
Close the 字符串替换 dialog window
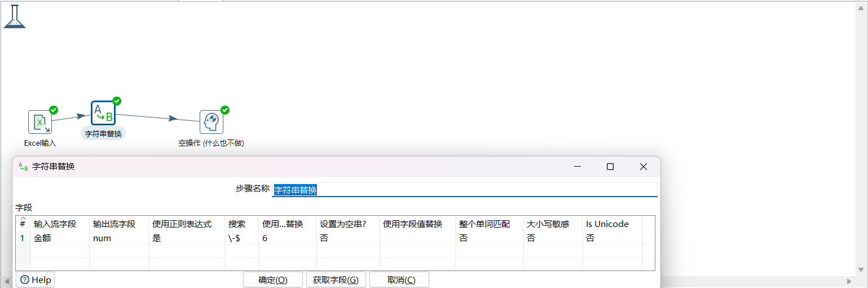pyautogui.click(x=644, y=167)
